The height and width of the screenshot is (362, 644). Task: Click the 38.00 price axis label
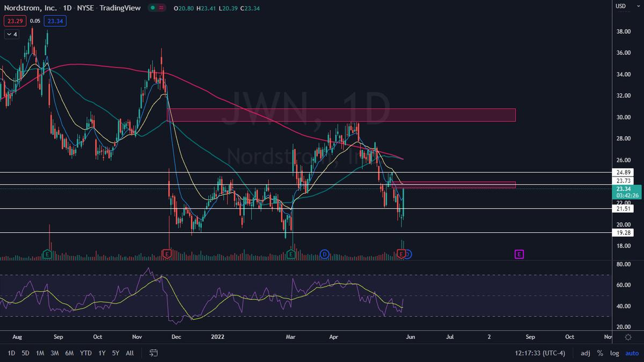(x=623, y=32)
